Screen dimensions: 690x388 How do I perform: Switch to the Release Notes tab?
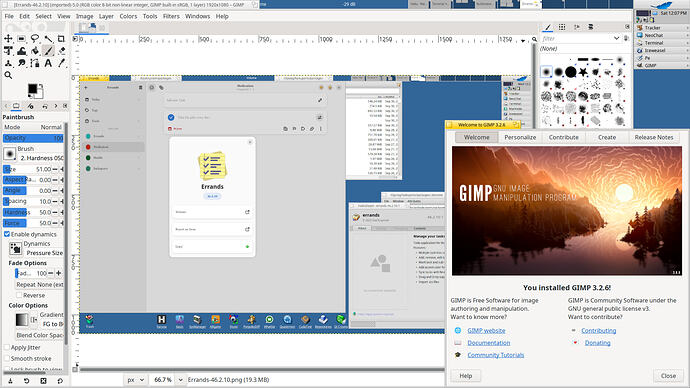(x=654, y=137)
